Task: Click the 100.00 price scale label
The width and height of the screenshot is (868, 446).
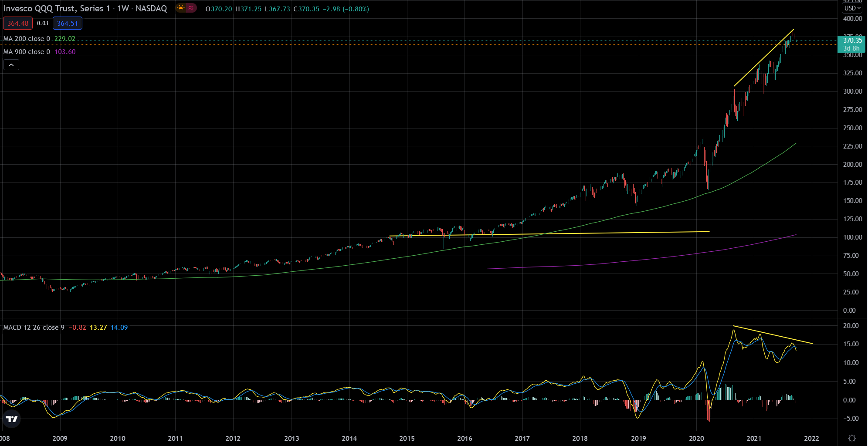Action: pos(852,237)
